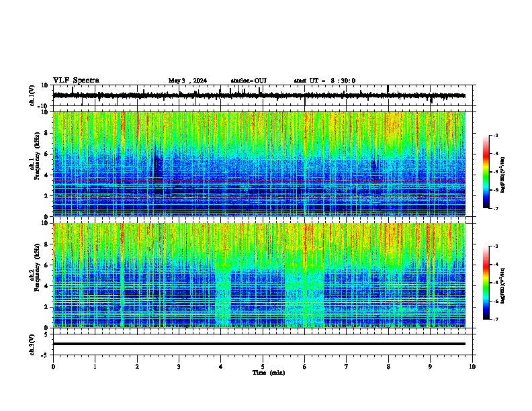Click the 'start UT = 8:30:0' label

click(x=324, y=81)
